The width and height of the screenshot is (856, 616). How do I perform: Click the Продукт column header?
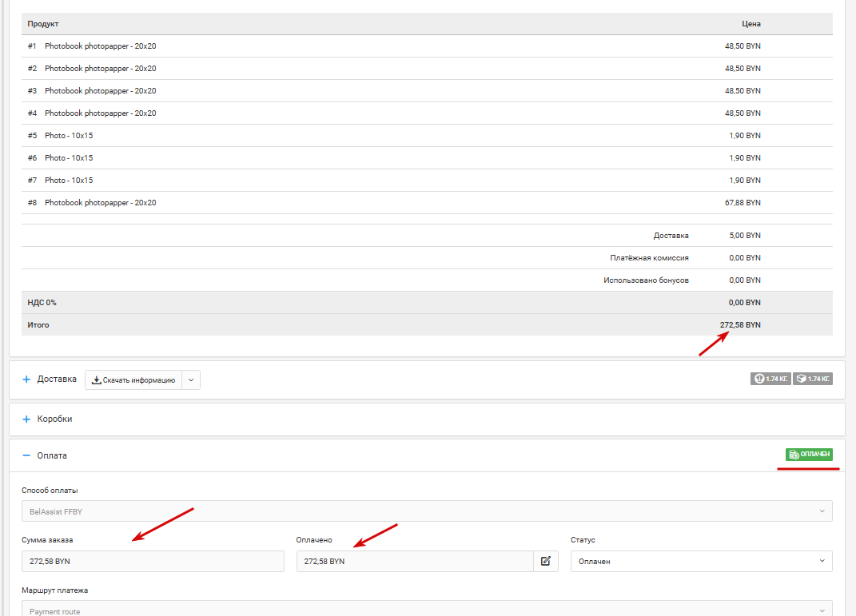43,24
